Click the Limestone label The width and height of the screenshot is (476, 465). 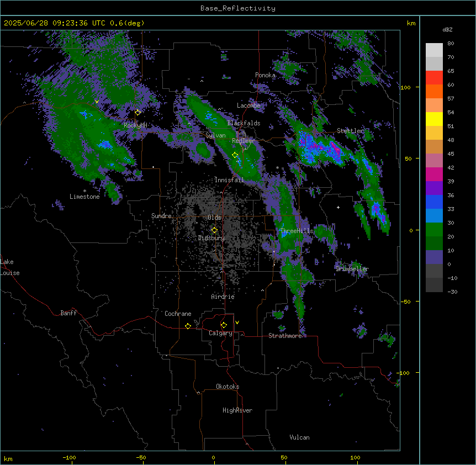tap(84, 197)
